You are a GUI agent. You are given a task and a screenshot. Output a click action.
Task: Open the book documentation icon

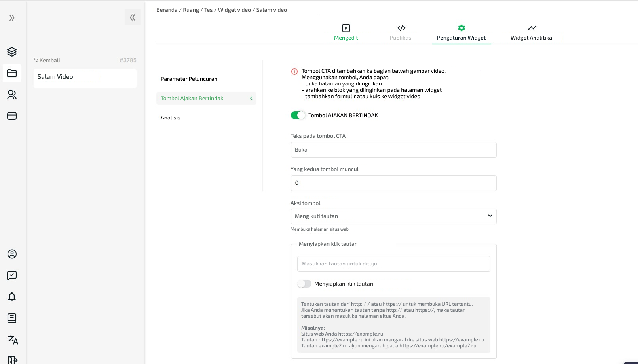(x=12, y=318)
